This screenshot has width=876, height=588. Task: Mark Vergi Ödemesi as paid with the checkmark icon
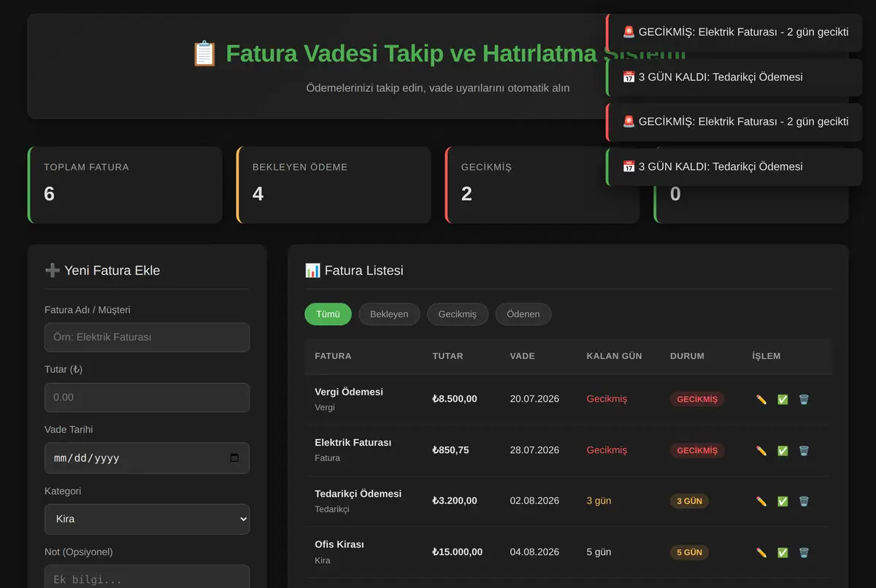pyautogui.click(x=783, y=400)
